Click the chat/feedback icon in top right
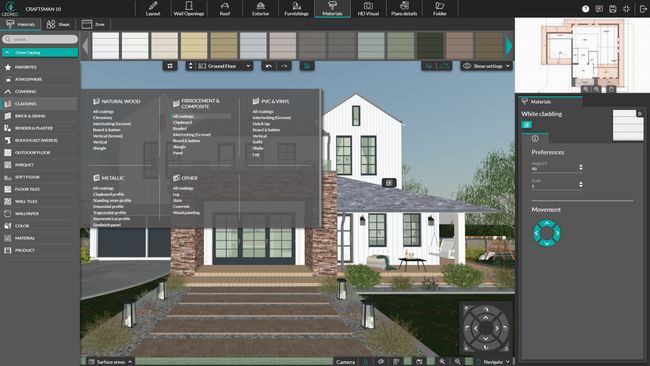The image size is (650, 366). 599,9
